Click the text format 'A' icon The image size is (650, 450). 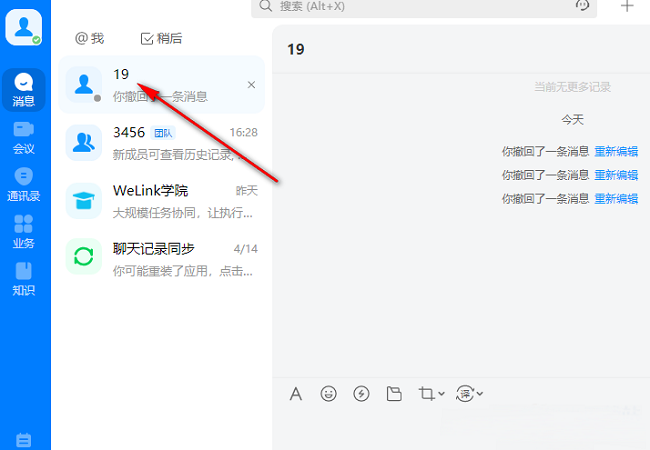[x=296, y=394]
